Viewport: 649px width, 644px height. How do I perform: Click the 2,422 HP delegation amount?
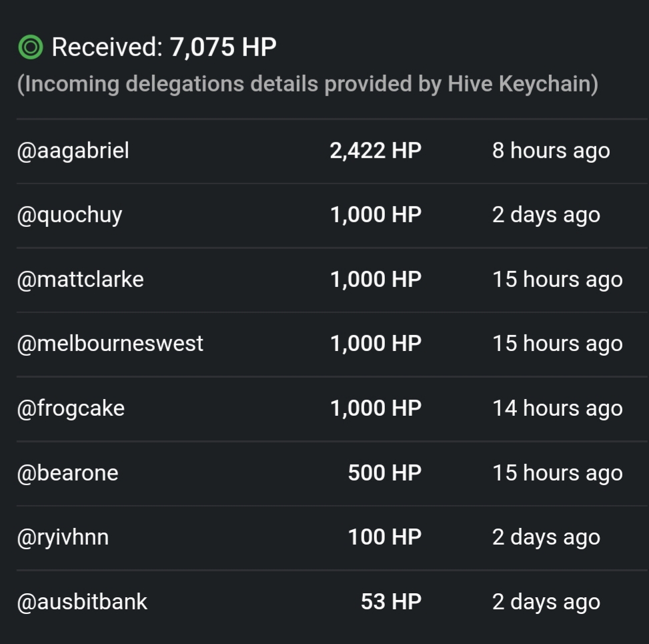coord(376,151)
